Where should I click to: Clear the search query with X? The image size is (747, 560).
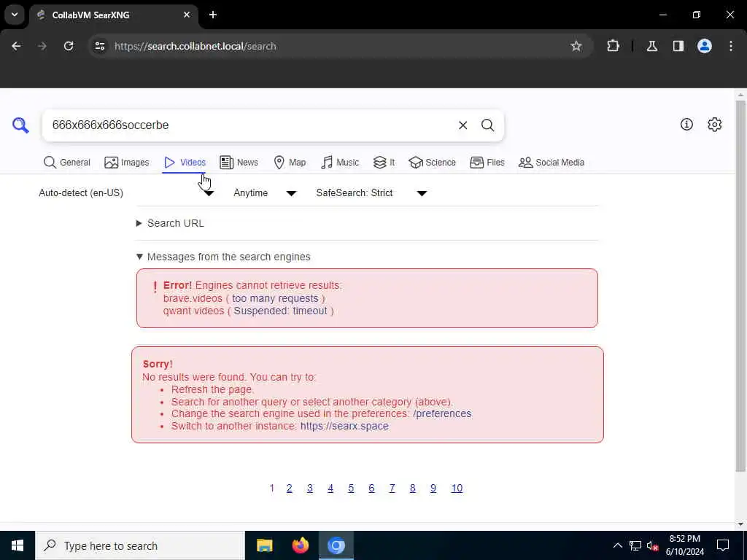[462, 125]
